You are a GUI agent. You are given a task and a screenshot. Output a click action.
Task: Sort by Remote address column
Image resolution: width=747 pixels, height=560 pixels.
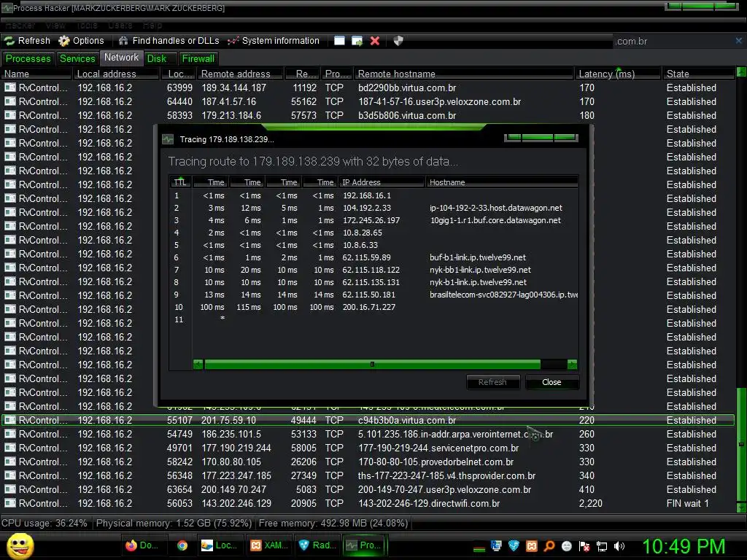click(x=241, y=74)
